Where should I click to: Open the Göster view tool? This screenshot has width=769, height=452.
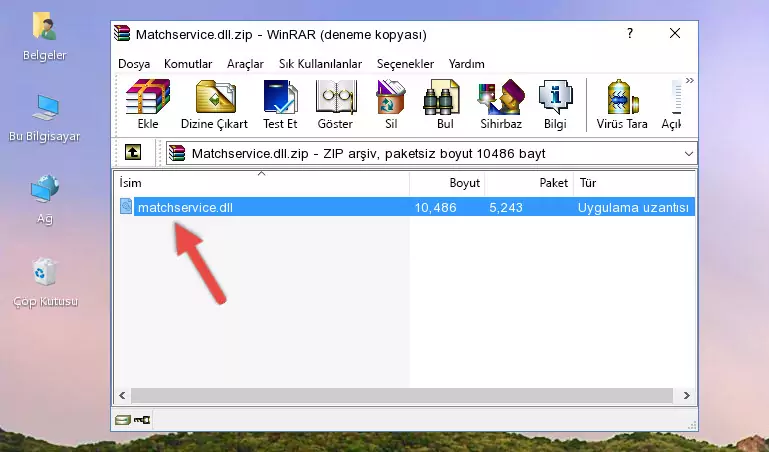coord(336,97)
